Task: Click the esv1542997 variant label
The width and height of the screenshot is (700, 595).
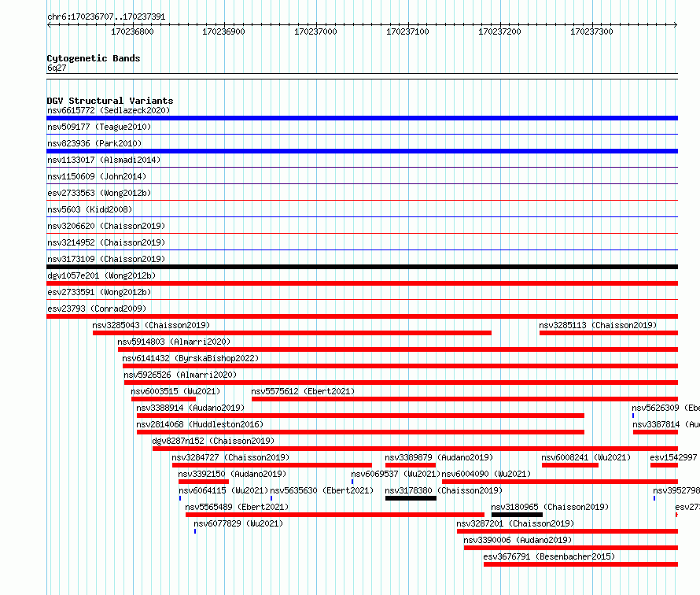Action: 674,457
